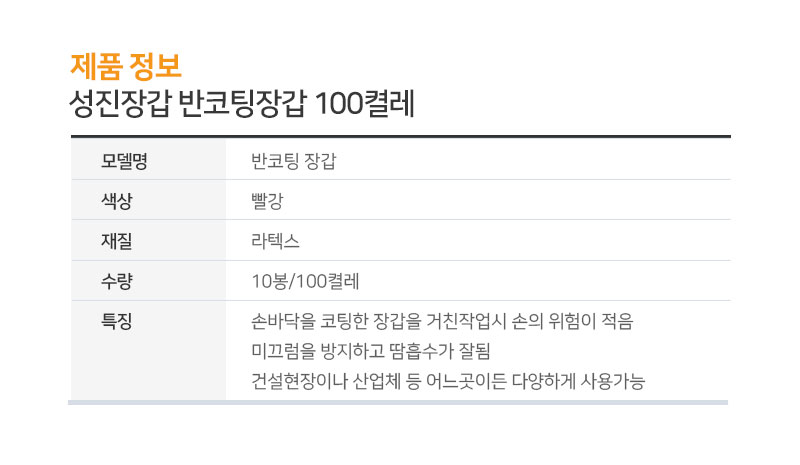The height and width of the screenshot is (465, 800).
Task: Click the material value 라텍스
Action: click(x=275, y=241)
